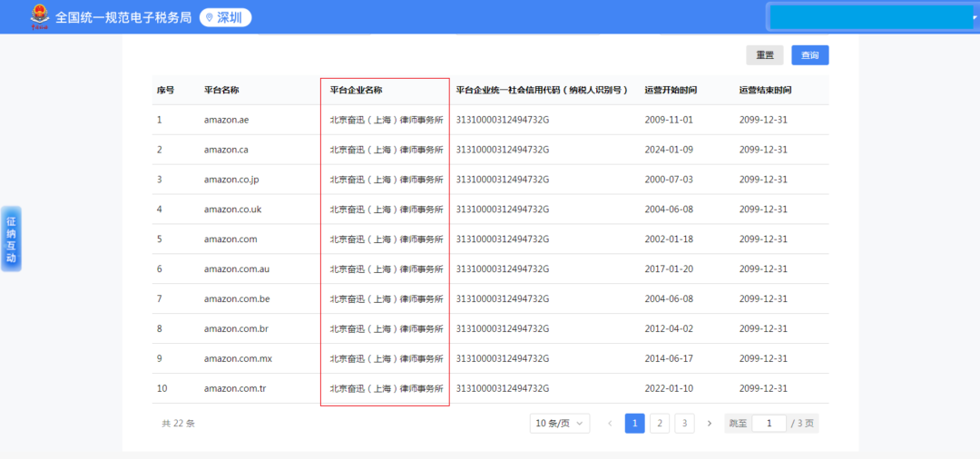
Task: Select the amazon.co.jp platform name cell
Action: (x=231, y=180)
